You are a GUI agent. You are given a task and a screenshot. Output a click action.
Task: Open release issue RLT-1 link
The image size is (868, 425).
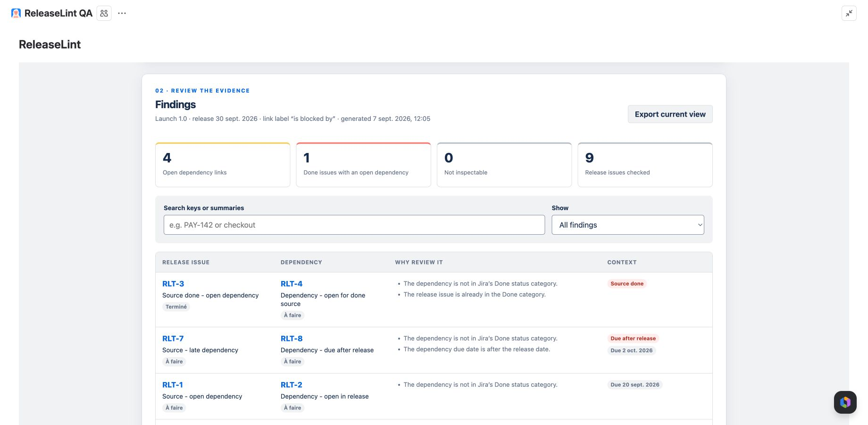pos(173,385)
